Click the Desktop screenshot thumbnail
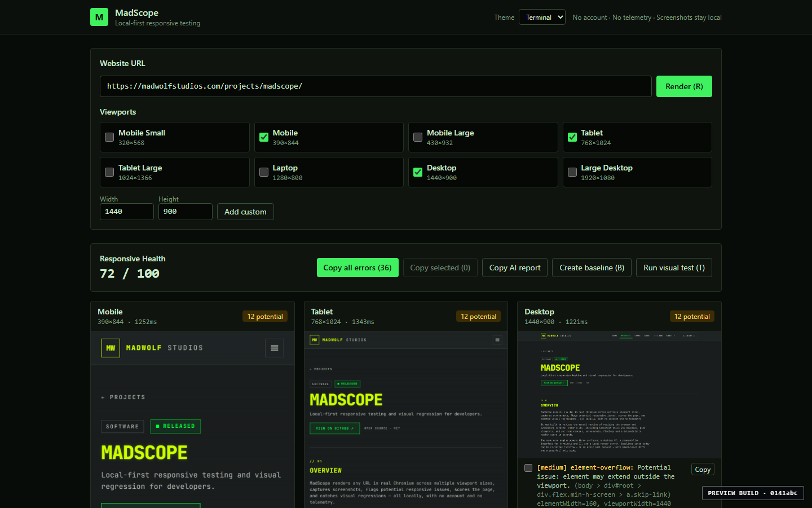 (x=619, y=395)
